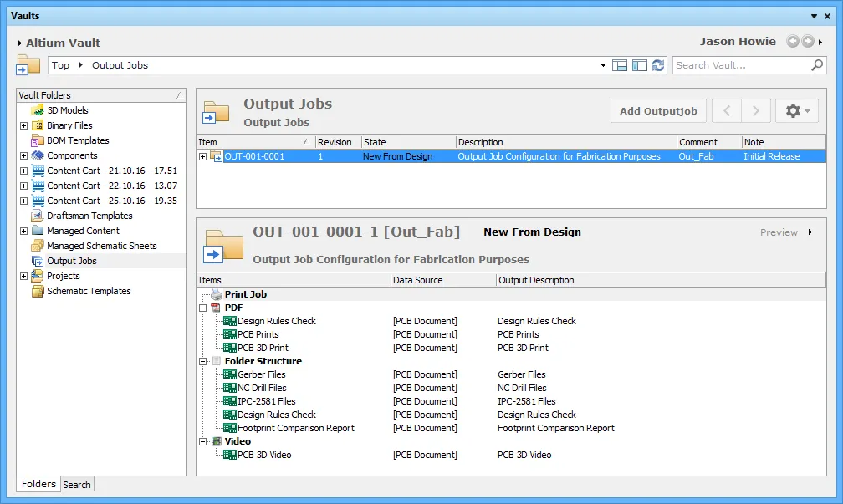Click the PDF container icon
843x504 pixels.
216,308
